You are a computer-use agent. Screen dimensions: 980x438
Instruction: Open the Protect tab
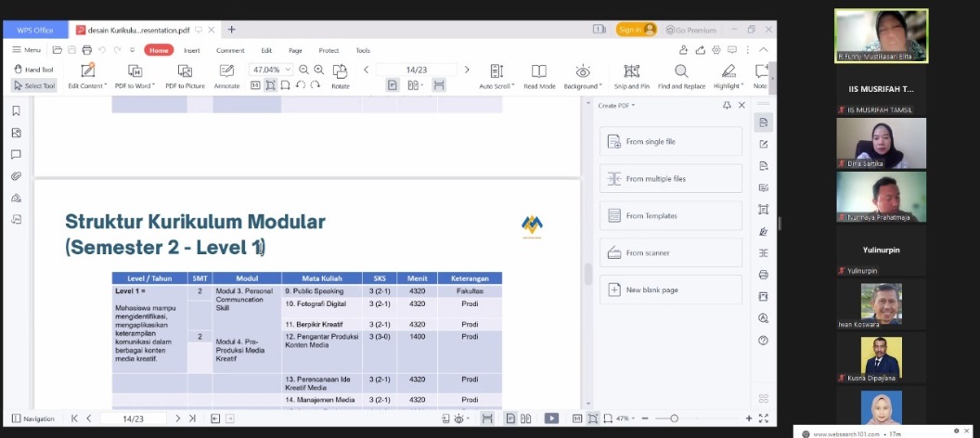coord(329,50)
